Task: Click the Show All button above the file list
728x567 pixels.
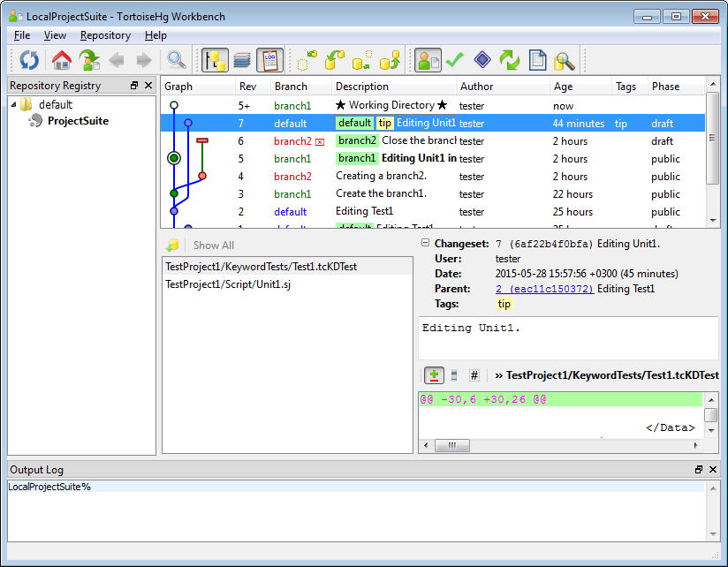Action: (x=214, y=246)
